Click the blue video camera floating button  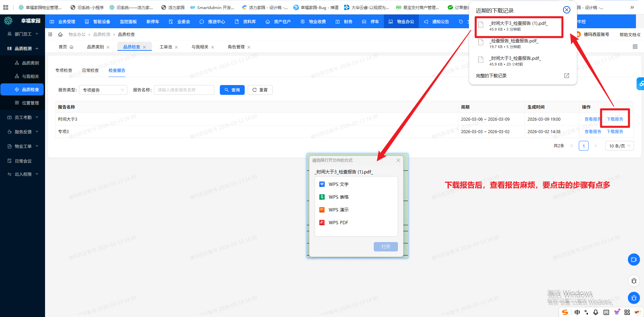coord(634,260)
